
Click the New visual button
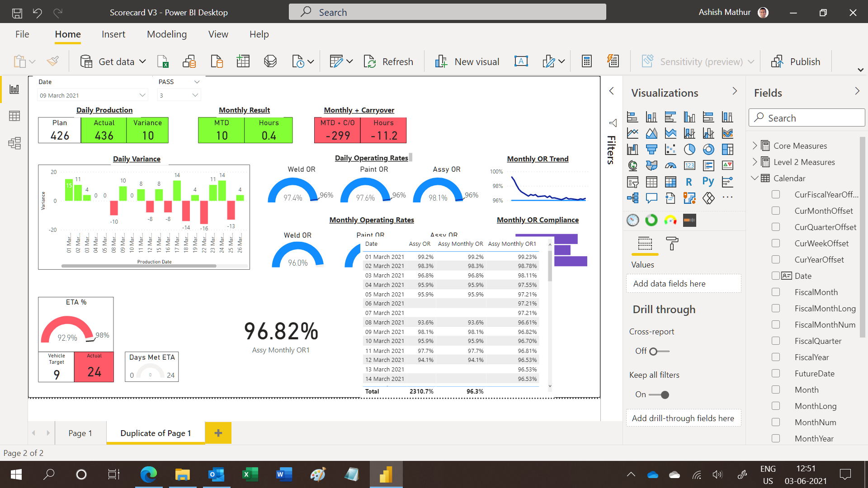(x=467, y=61)
